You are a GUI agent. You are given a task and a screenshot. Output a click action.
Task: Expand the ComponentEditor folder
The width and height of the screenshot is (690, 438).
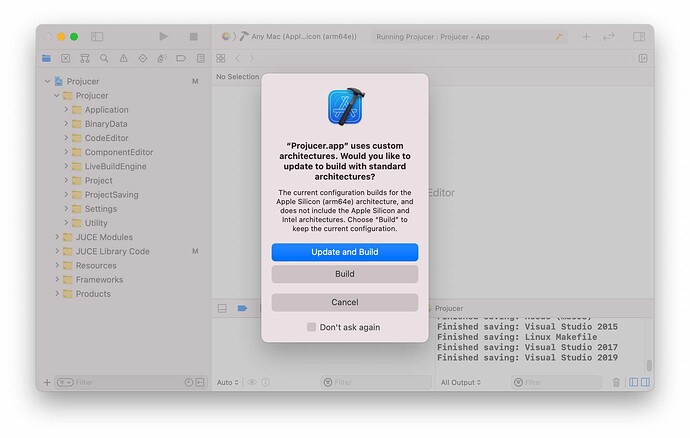tap(66, 152)
